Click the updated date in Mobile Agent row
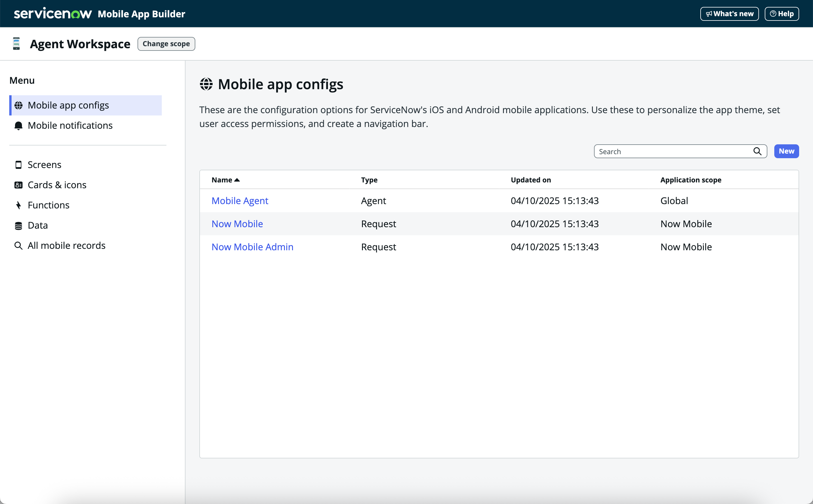This screenshot has width=813, height=504. [555, 201]
